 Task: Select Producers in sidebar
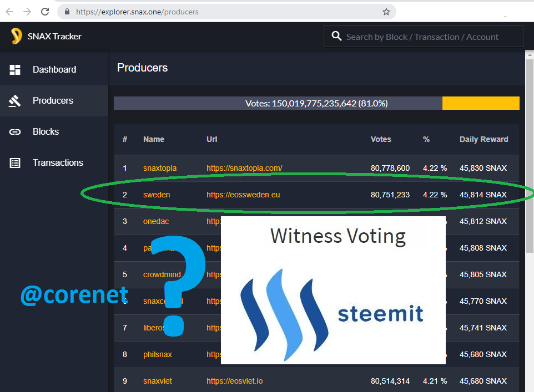point(54,101)
